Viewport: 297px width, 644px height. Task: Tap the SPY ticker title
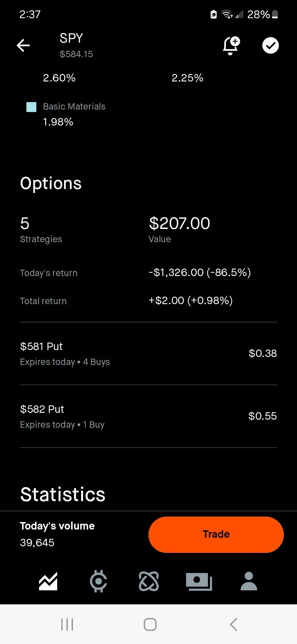[x=71, y=38]
